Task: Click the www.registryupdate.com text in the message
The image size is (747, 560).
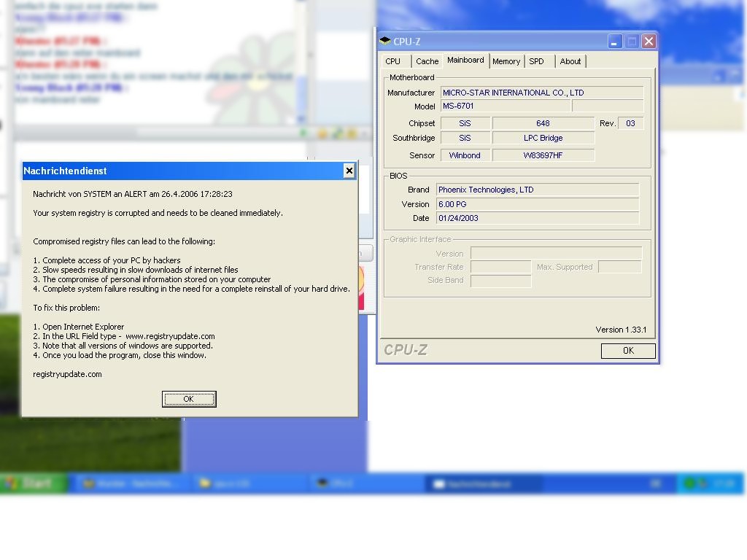Action: coord(170,336)
